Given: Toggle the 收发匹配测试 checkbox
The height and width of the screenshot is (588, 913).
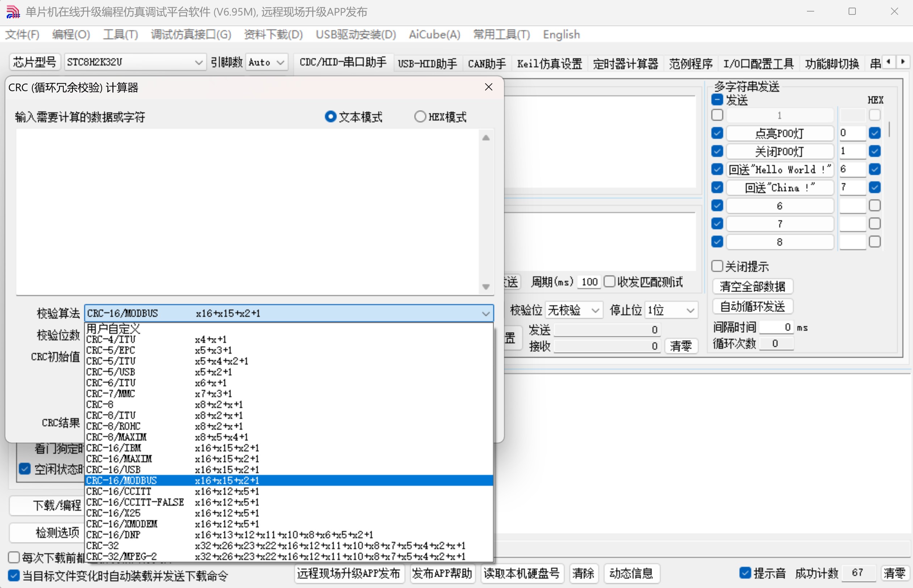Looking at the screenshot, I should point(609,282).
